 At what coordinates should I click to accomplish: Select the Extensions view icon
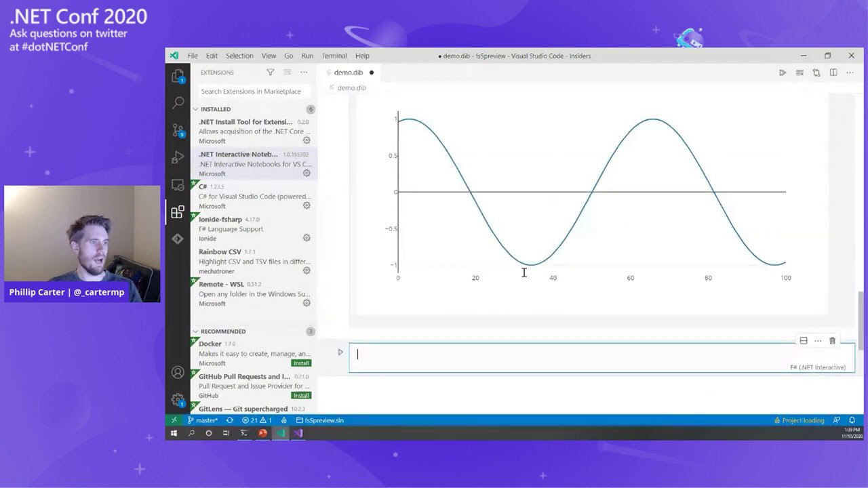point(178,212)
